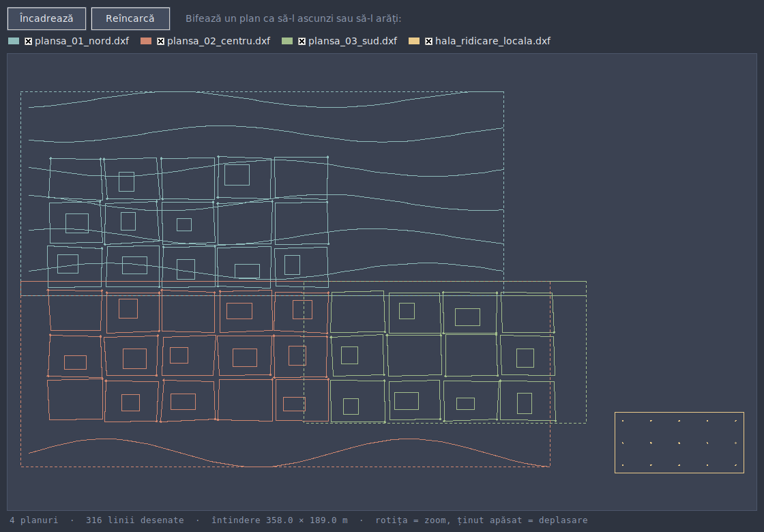The height and width of the screenshot is (532, 764).
Task: Uncheck the plansa_01_nord.dxf checkbox
Action: 28,42
